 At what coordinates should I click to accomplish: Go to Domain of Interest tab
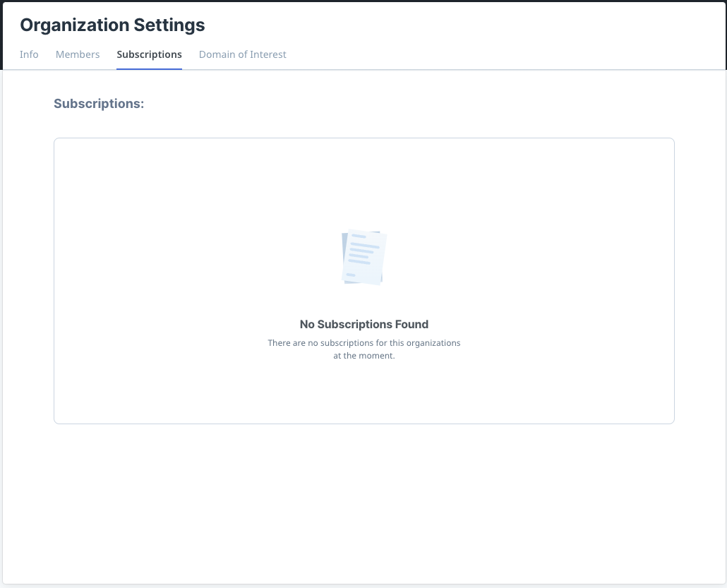point(242,54)
